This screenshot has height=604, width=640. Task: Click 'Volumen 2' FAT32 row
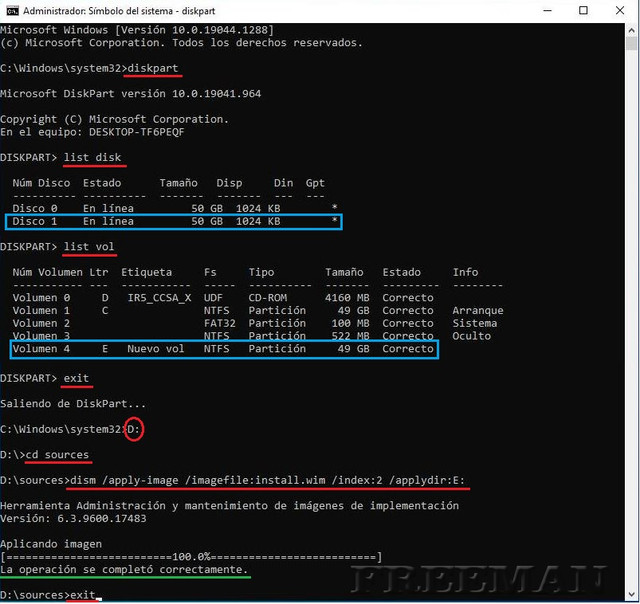(255, 323)
